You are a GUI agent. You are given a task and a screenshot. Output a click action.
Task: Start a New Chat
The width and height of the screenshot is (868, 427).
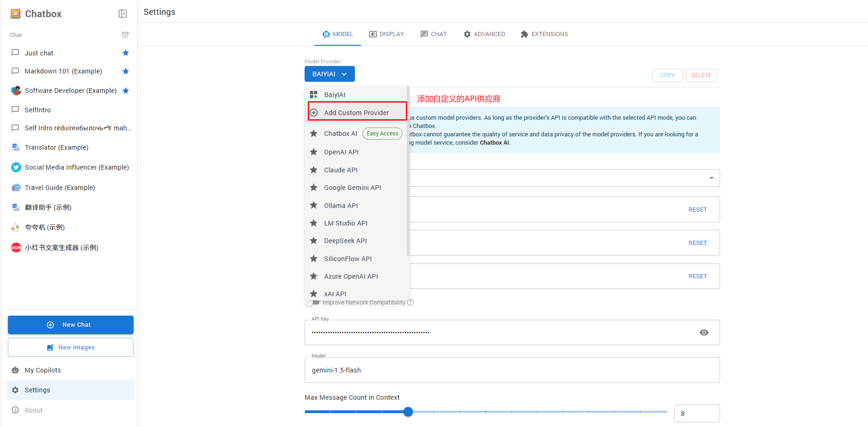coord(71,325)
